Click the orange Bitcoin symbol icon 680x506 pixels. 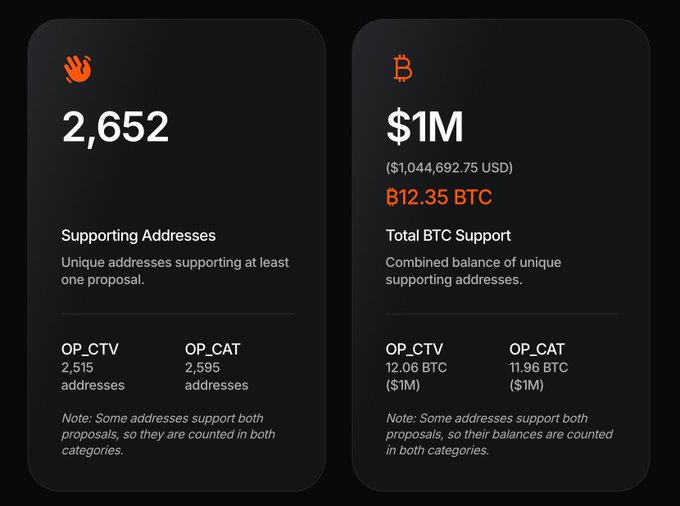pos(402,69)
